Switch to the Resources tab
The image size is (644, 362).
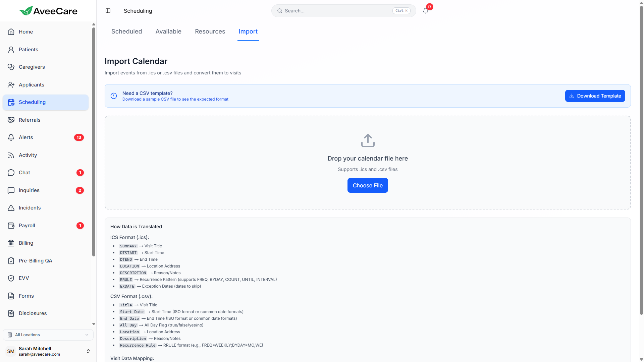(210, 31)
